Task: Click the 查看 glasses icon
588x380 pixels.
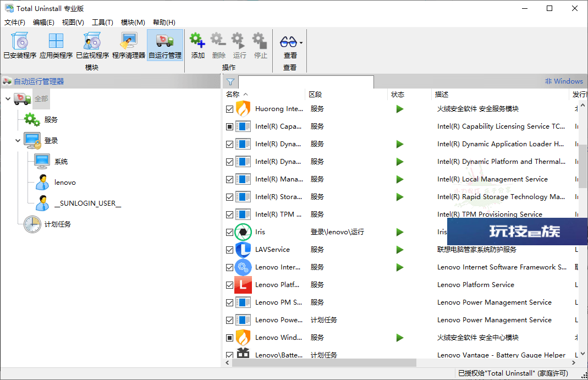Action: pos(288,41)
